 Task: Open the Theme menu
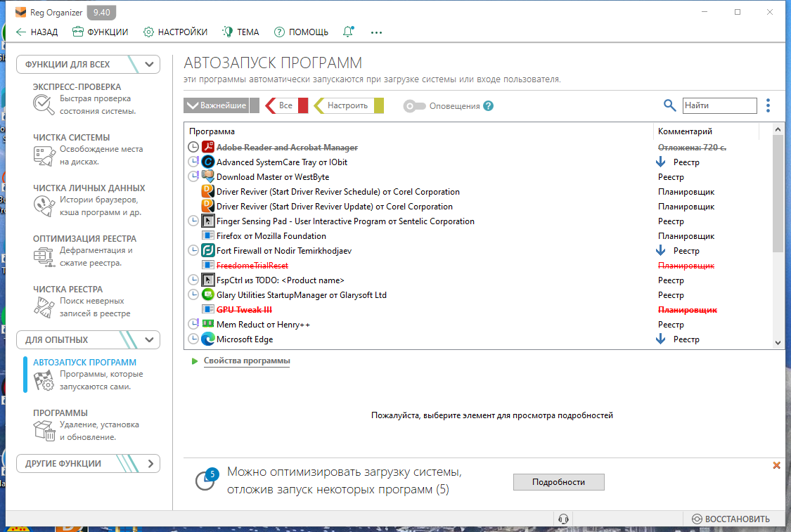pyautogui.click(x=240, y=32)
